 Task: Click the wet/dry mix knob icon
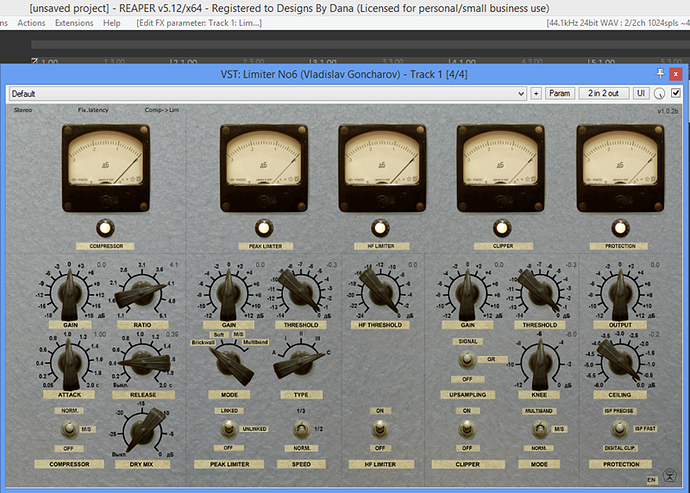tap(659, 93)
